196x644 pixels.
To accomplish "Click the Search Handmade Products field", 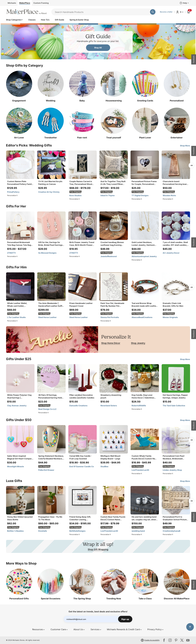I will [101, 12].
